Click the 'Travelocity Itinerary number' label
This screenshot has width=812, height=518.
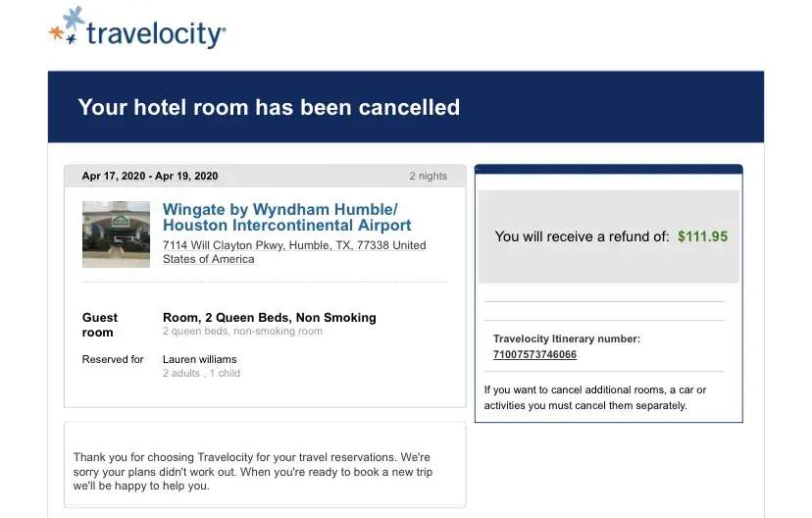click(x=566, y=339)
